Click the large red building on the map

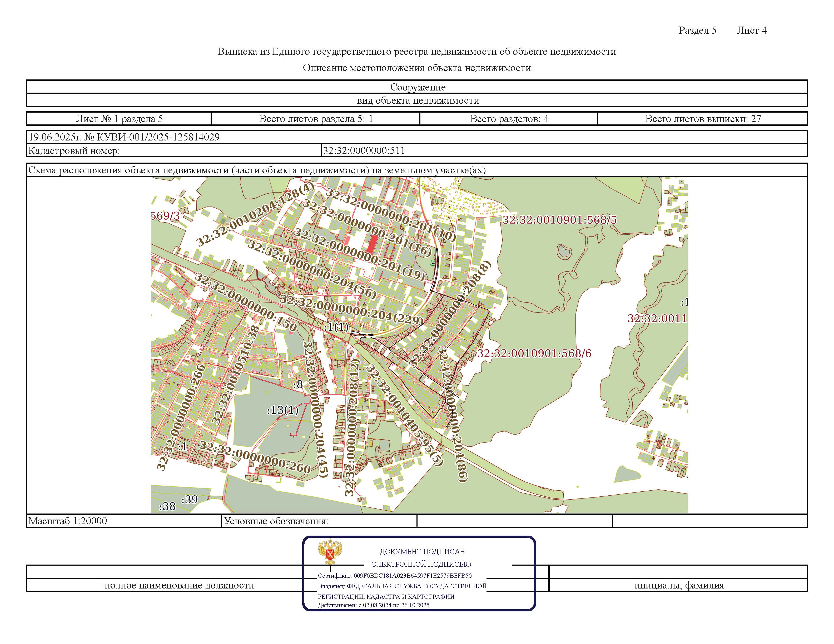coord(373,245)
